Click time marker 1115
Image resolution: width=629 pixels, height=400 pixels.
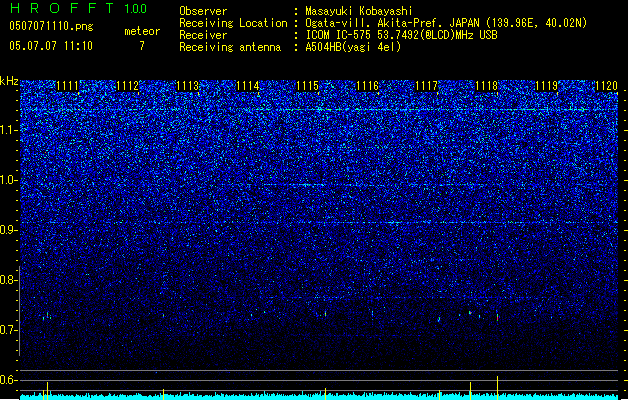tap(307, 86)
